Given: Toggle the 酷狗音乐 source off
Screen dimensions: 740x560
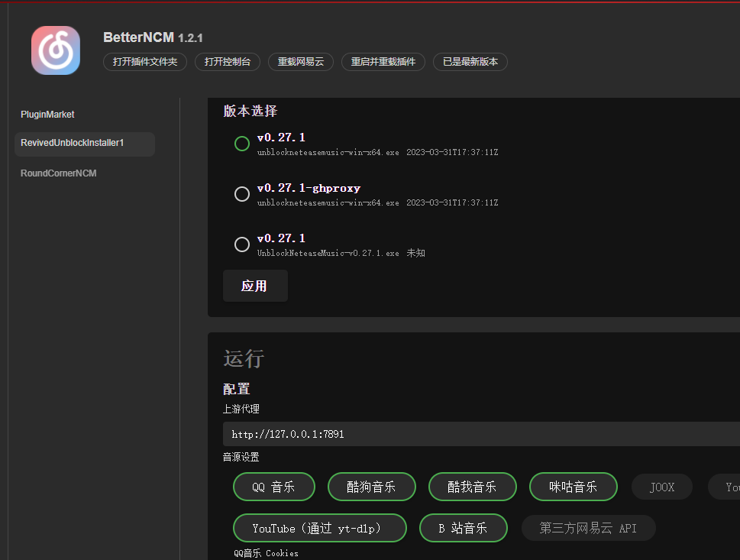Looking at the screenshot, I should pos(371,487).
